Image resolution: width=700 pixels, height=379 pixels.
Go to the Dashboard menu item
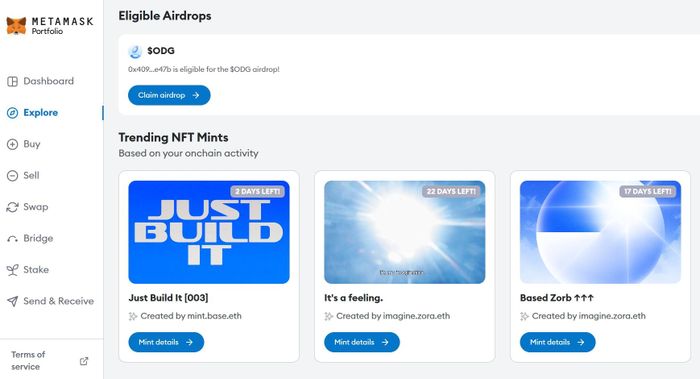[41, 81]
